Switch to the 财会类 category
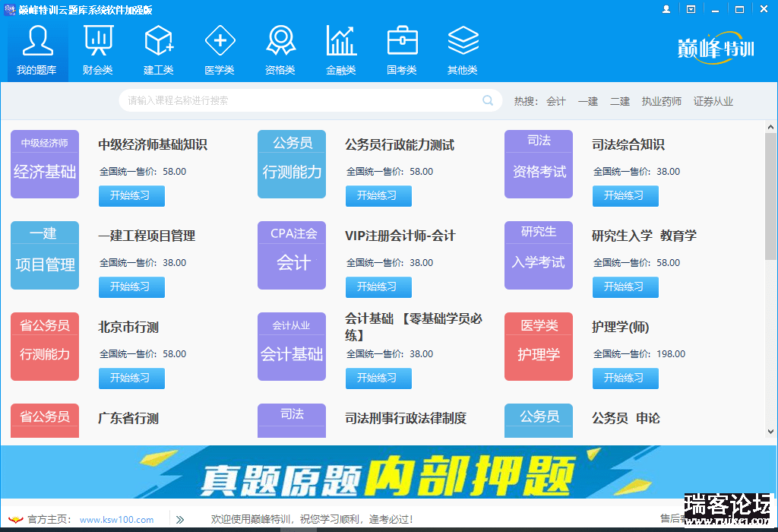Viewport: 778px width, 532px height. pyautogui.click(x=98, y=50)
